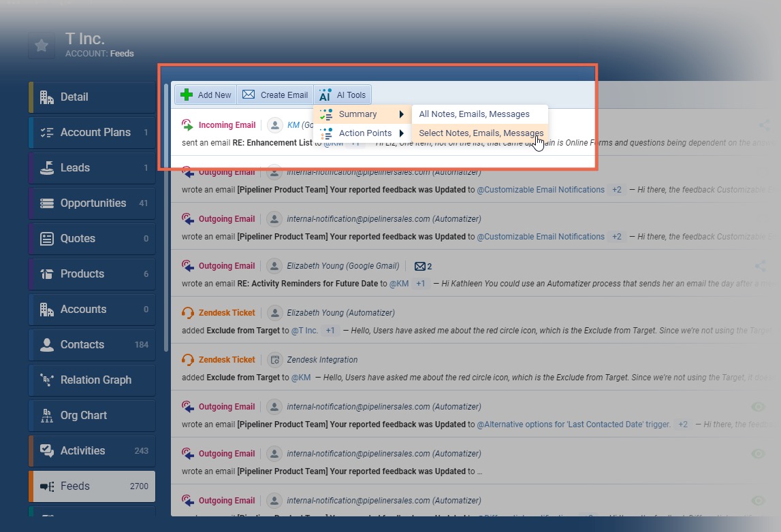Screen dimensions: 781x532
Task: Click the envelope Create Email icon
Action: (249, 95)
